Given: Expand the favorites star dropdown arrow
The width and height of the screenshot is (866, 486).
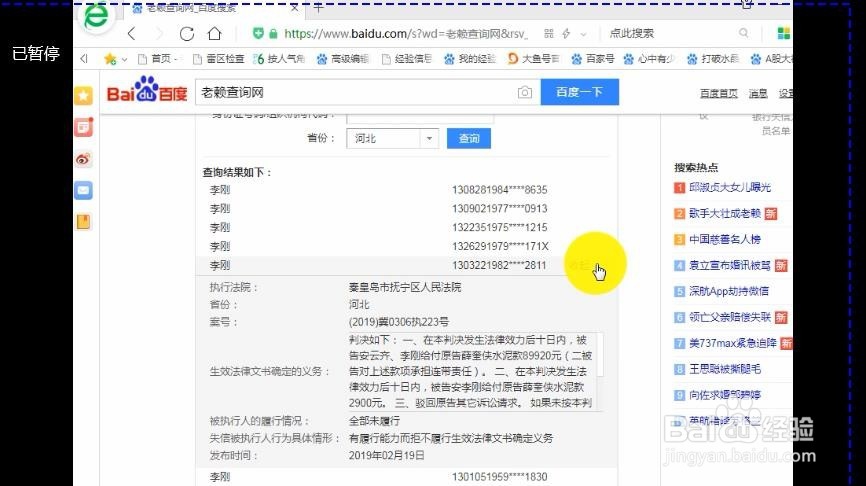Looking at the screenshot, I should coord(124,59).
